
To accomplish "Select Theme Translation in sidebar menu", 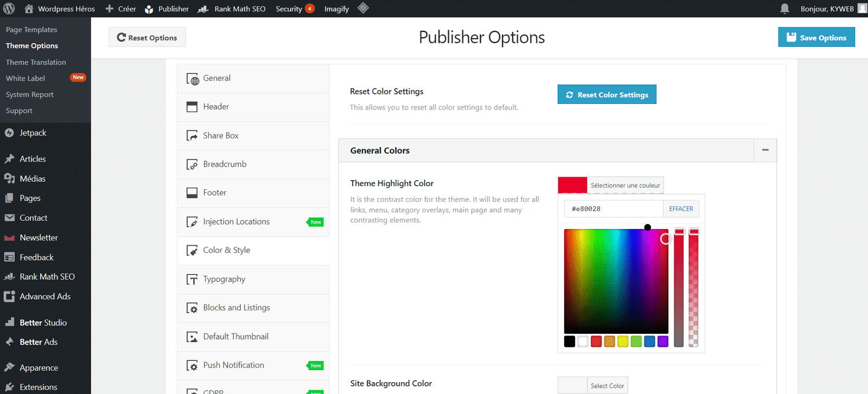I will [x=36, y=62].
